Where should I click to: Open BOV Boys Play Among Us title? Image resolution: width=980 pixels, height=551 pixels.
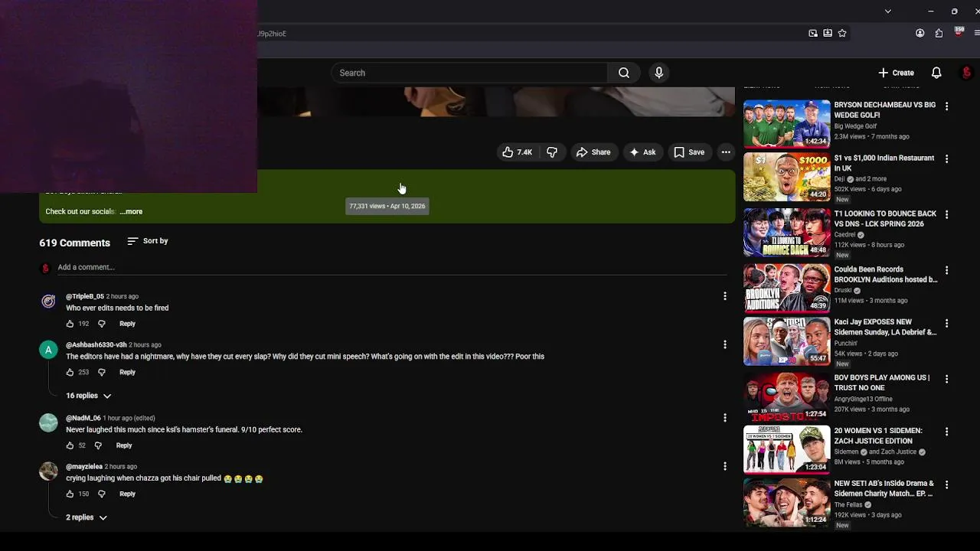[882, 383]
